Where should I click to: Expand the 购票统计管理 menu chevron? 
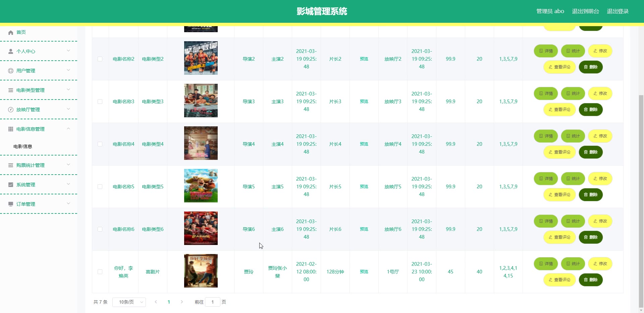coord(68,165)
